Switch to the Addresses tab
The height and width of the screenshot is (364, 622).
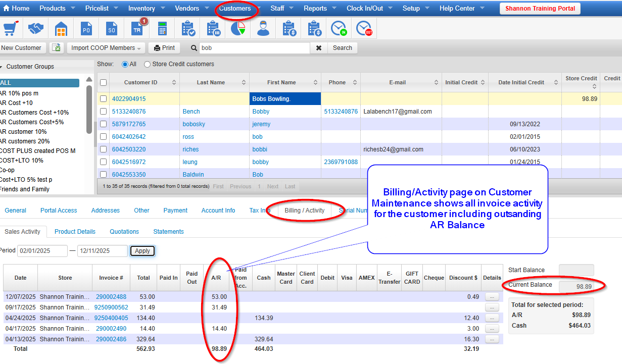coord(106,211)
